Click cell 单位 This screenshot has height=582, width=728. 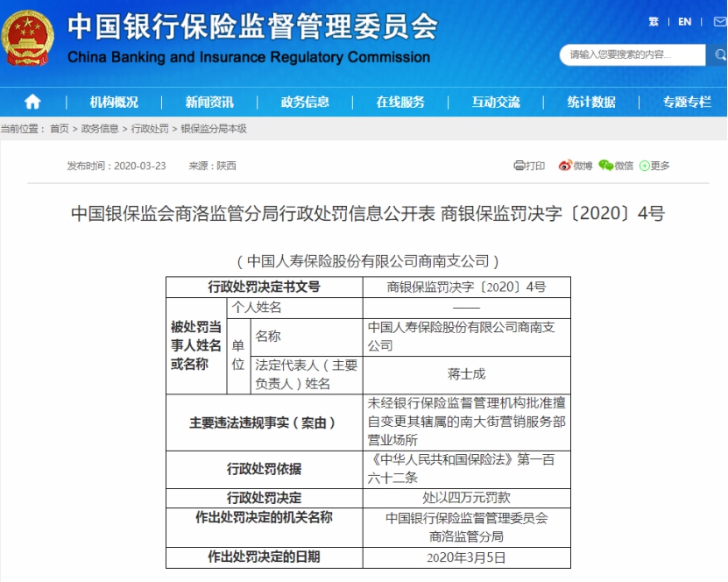238,356
